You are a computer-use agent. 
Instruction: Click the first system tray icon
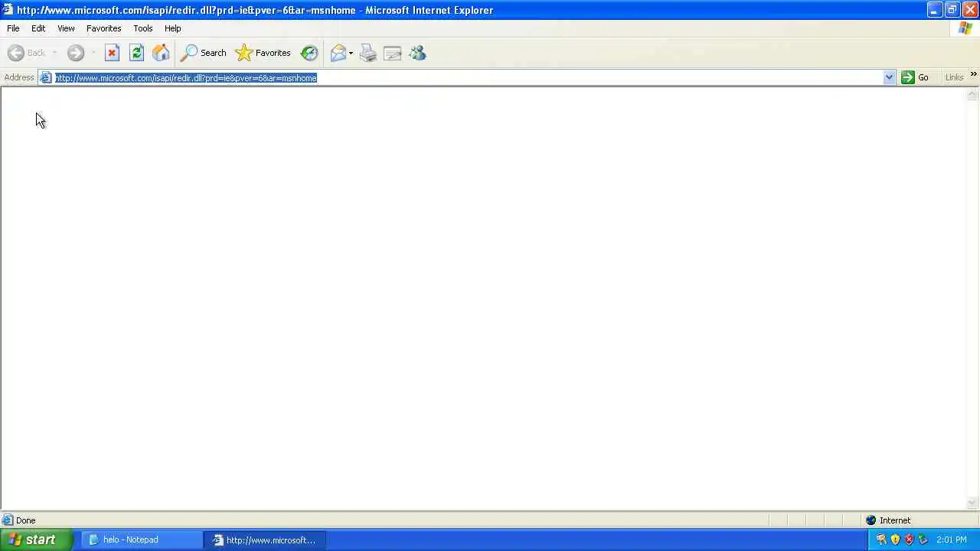point(881,540)
